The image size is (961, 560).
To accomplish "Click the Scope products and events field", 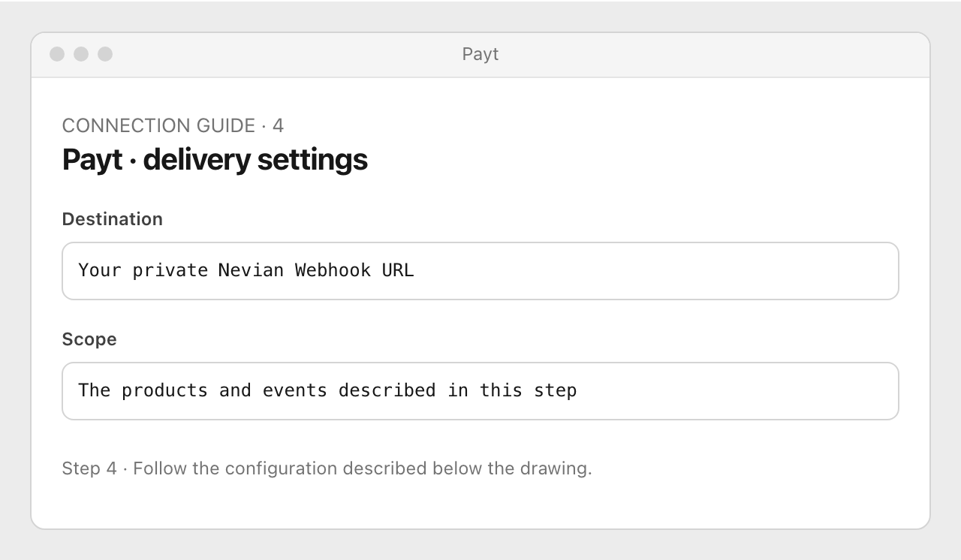I will point(480,391).
